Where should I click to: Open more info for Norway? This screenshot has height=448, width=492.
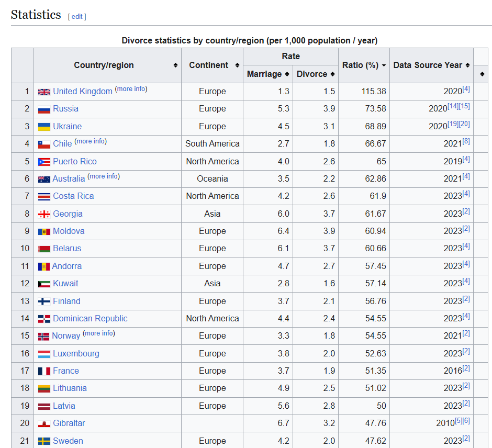[99, 333]
